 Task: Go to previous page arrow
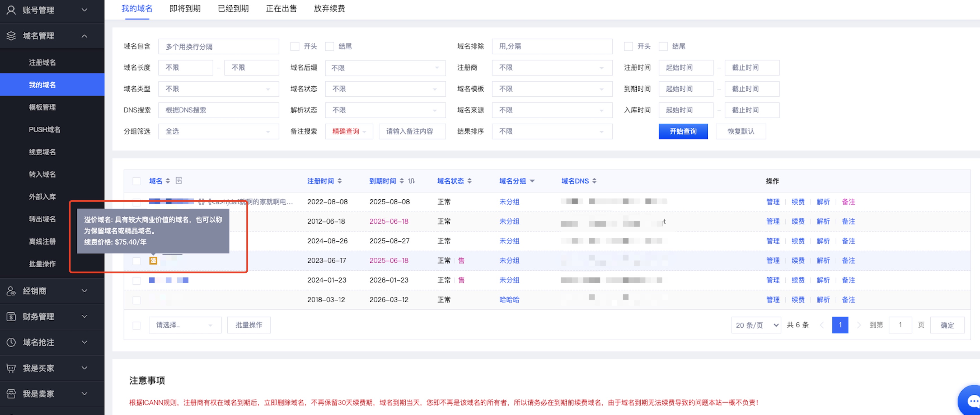[x=822, y=325]
